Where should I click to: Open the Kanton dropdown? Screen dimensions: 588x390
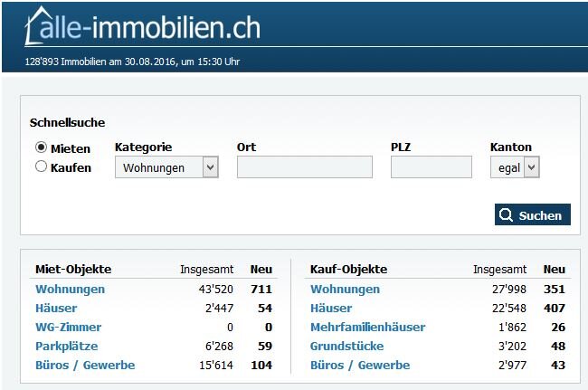[x=514, y=167]
